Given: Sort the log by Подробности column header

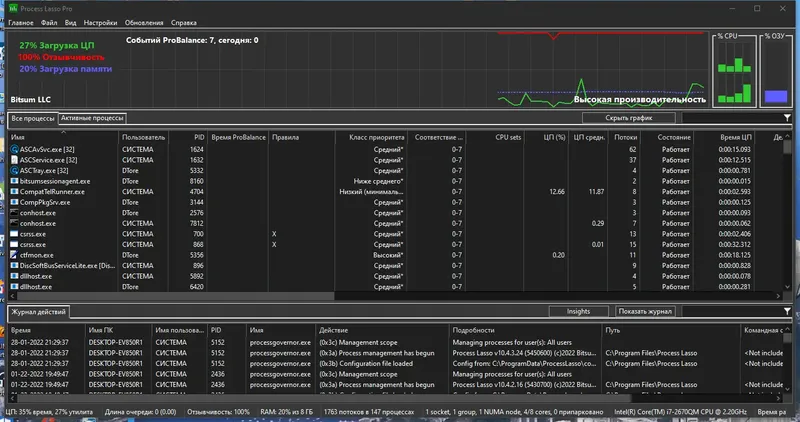Looking at the screenshot, I should tap(526, 330).
